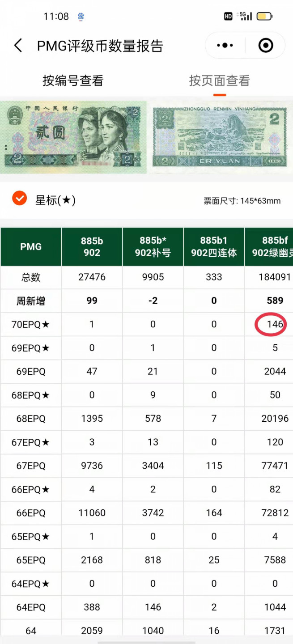Tap the back arrow icon
The image size is (293, 644).
pos(18,46)
